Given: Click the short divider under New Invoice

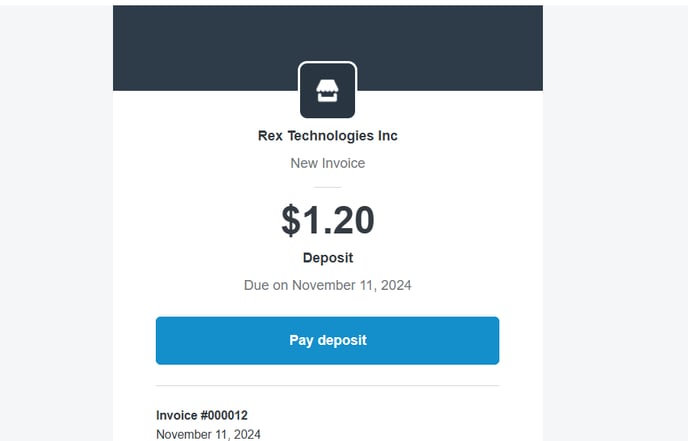Looking at the screenshot, I should 327,187.
